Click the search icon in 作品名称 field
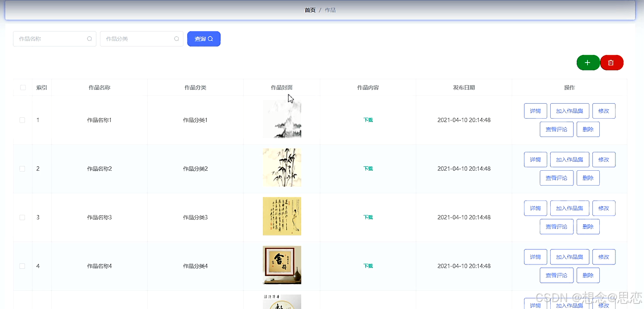This screenshot has width=644, height=309. pos(89,39)
